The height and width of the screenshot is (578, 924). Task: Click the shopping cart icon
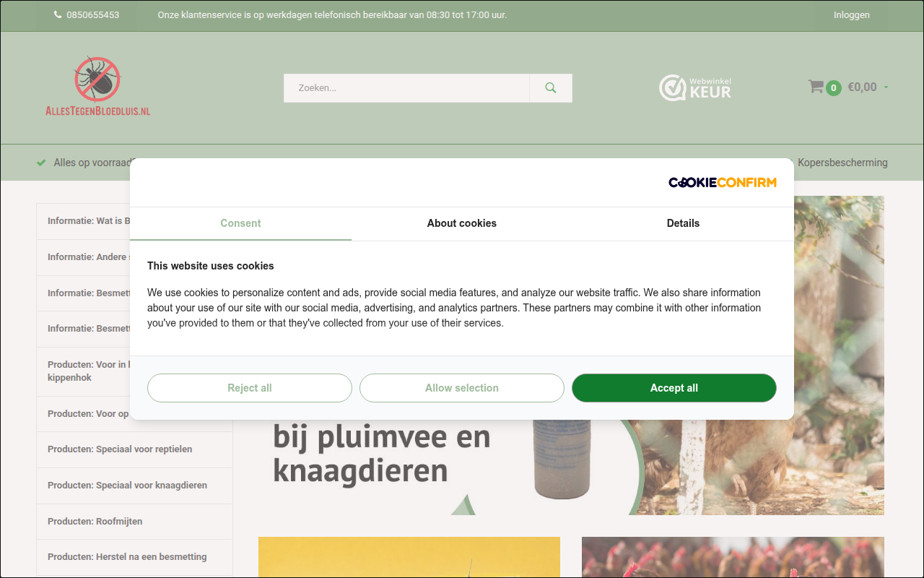[x=816, y=87]
